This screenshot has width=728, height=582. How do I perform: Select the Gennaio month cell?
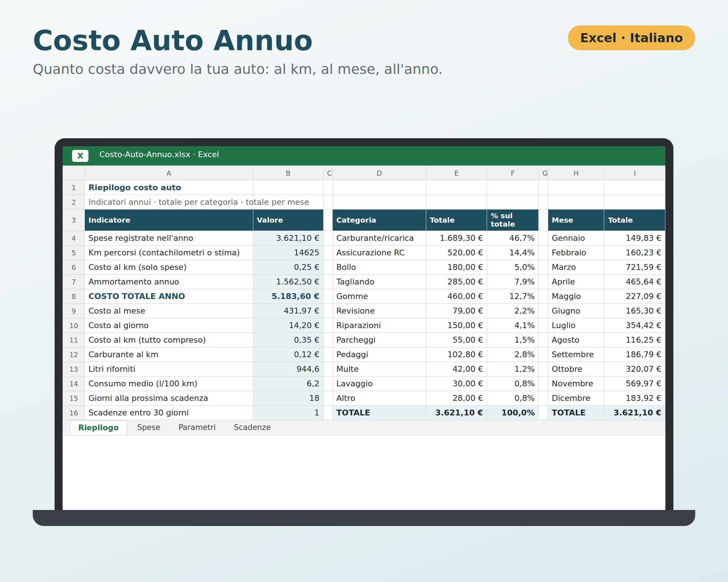tap(576, 238)
